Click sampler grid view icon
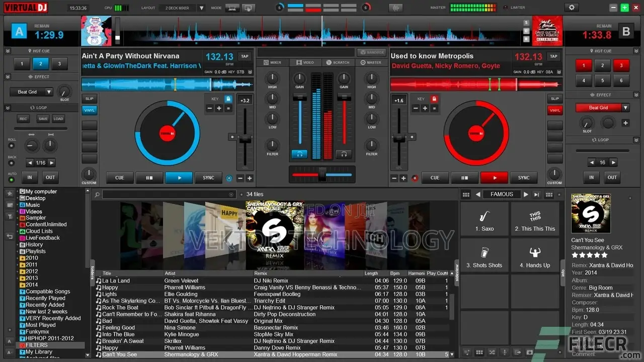The image size is (644, 362). click(466, 195)
